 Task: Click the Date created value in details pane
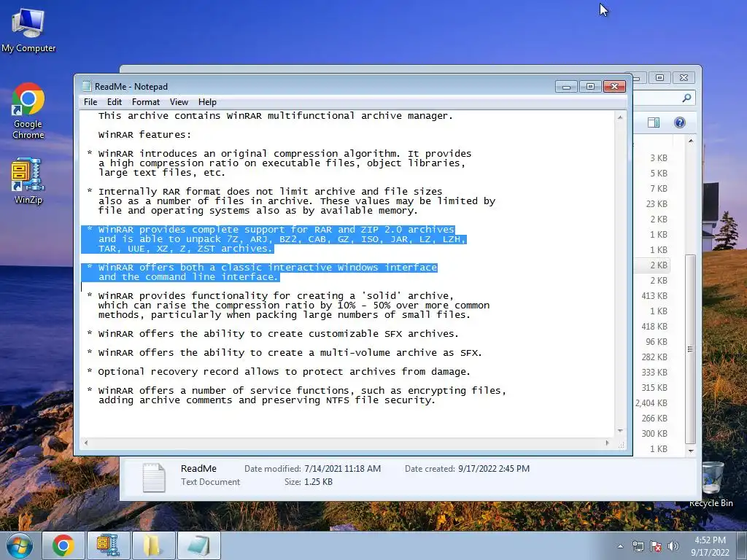tap(494, 469)
